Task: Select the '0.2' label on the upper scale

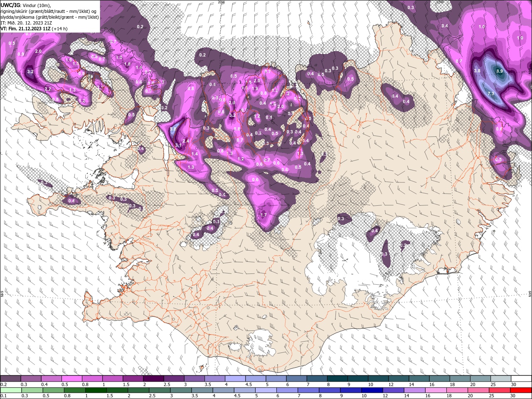Action: coord(3,384)
